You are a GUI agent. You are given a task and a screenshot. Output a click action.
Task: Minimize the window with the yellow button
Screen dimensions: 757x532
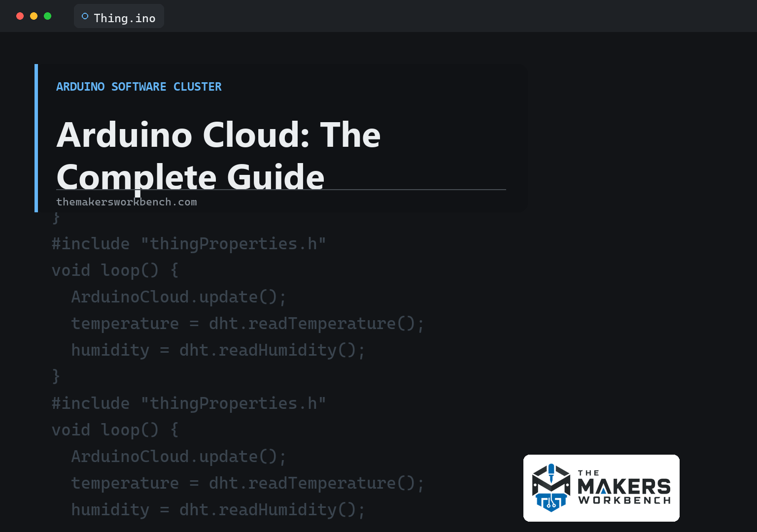click(x=34, y=16)
